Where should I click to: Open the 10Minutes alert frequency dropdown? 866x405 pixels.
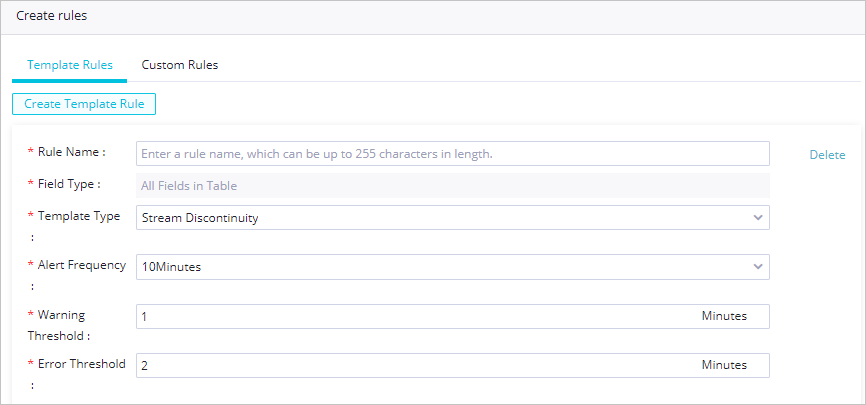[x=440, y=266]
